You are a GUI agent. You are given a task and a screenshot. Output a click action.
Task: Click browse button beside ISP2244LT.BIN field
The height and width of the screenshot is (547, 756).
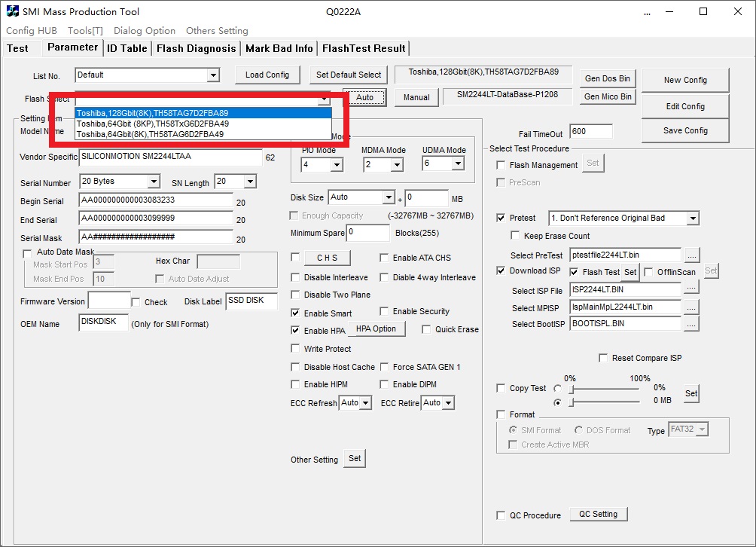coord(692,289)
